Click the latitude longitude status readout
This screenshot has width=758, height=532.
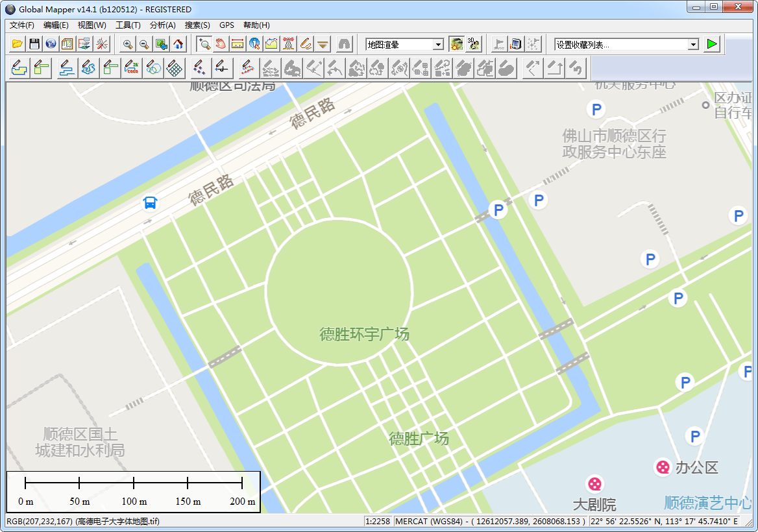pos(664,522)
